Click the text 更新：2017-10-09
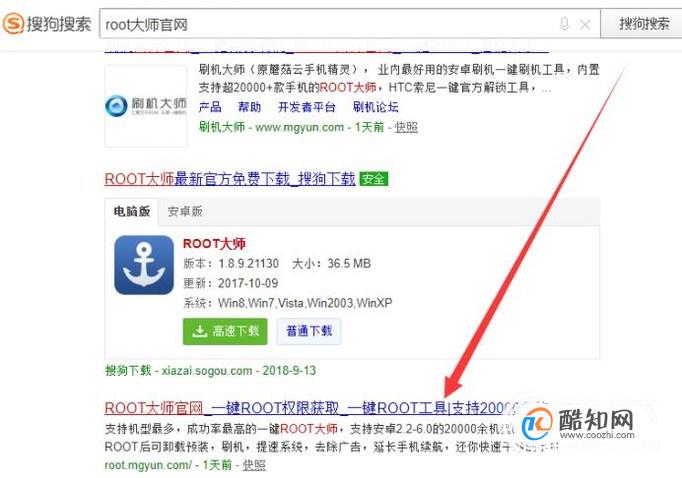 tap(231, 284)
